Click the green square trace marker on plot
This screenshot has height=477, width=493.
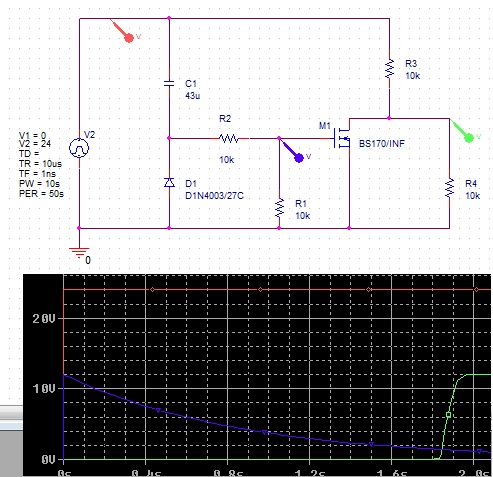448,415
